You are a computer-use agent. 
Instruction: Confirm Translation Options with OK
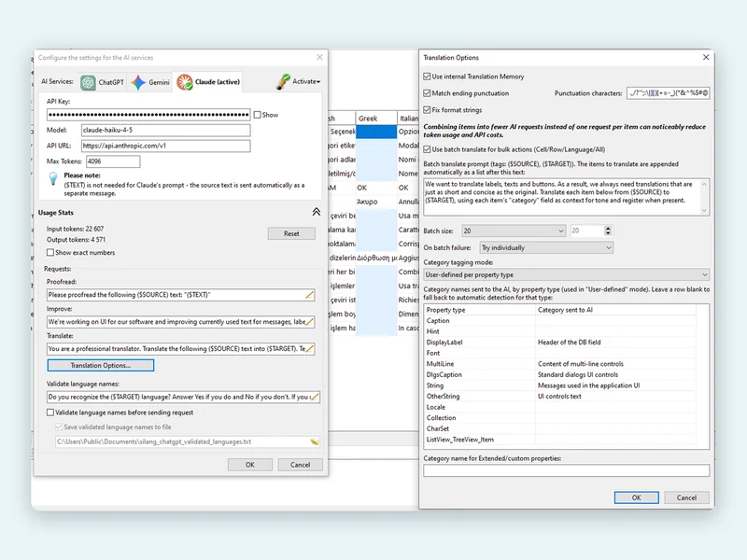click(x=637, y=497)
